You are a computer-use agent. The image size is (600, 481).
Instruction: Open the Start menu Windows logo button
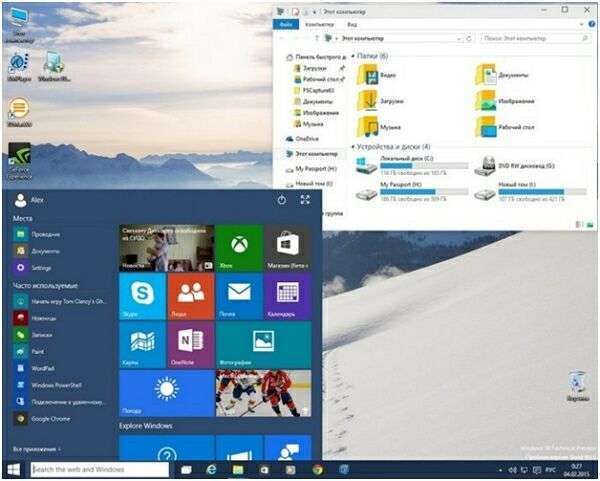14,469
